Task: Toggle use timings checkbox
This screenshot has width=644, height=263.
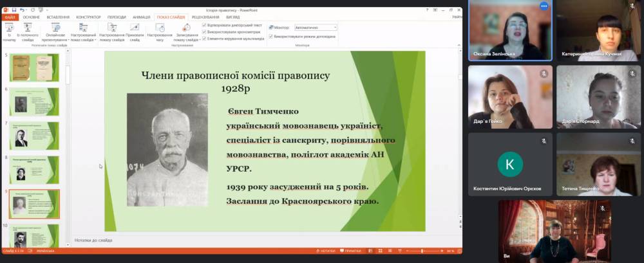Action: point(205,31)
